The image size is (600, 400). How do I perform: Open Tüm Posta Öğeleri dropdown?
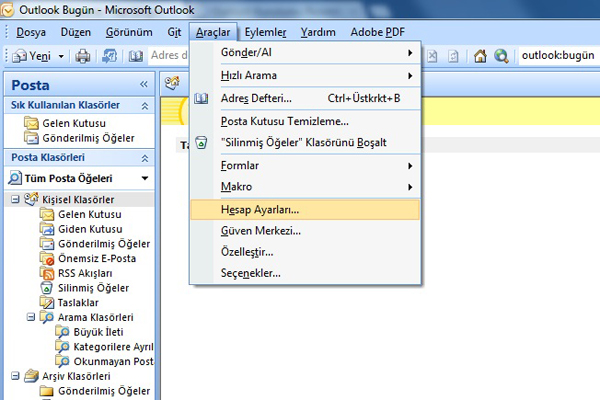coord(145,178)
